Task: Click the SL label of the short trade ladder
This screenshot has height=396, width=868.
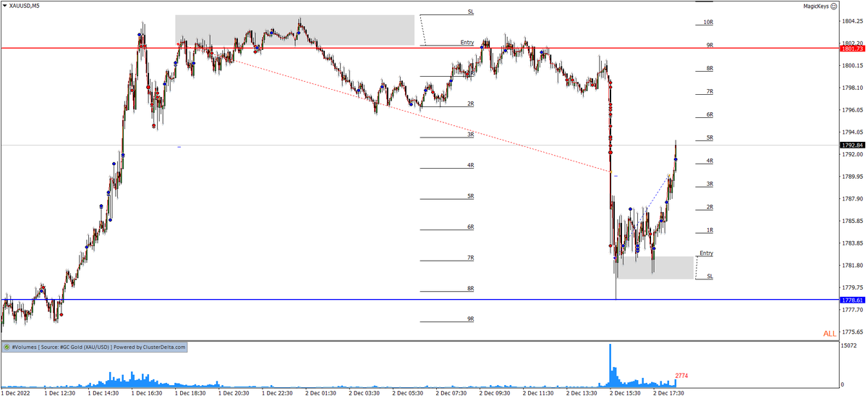Action: click(470, 12)
